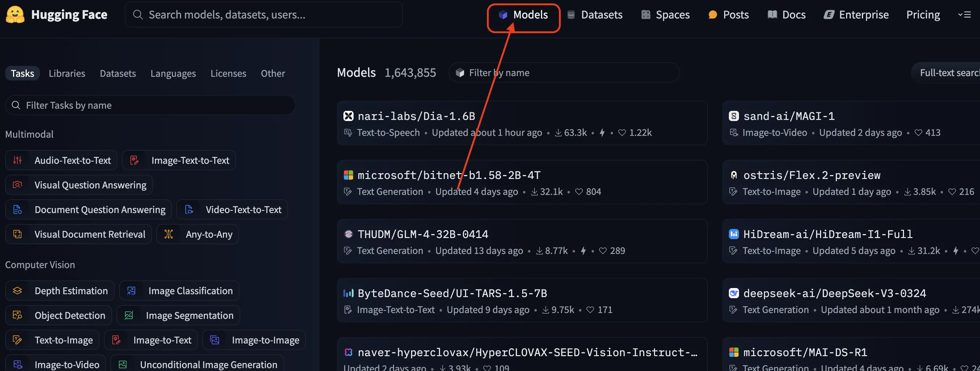Click the Depth Estimation task icon
The image size is (980, 371).
pos(17,291)
